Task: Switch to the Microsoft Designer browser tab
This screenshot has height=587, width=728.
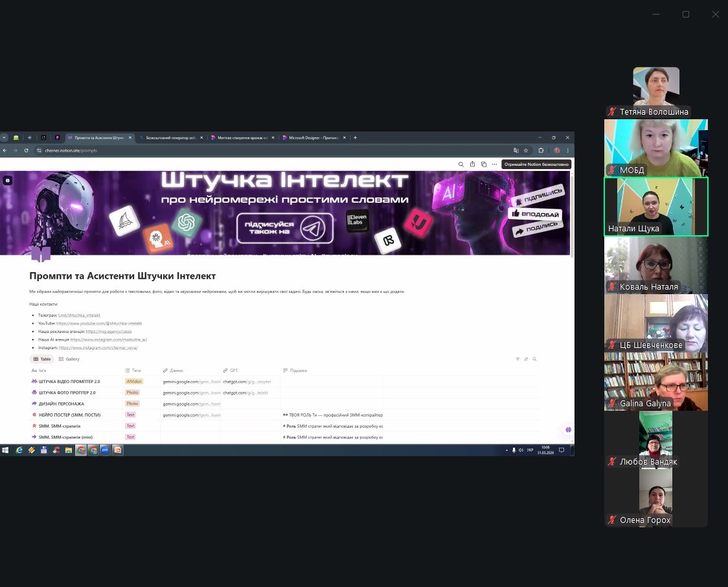Action: tap(313, 137)
